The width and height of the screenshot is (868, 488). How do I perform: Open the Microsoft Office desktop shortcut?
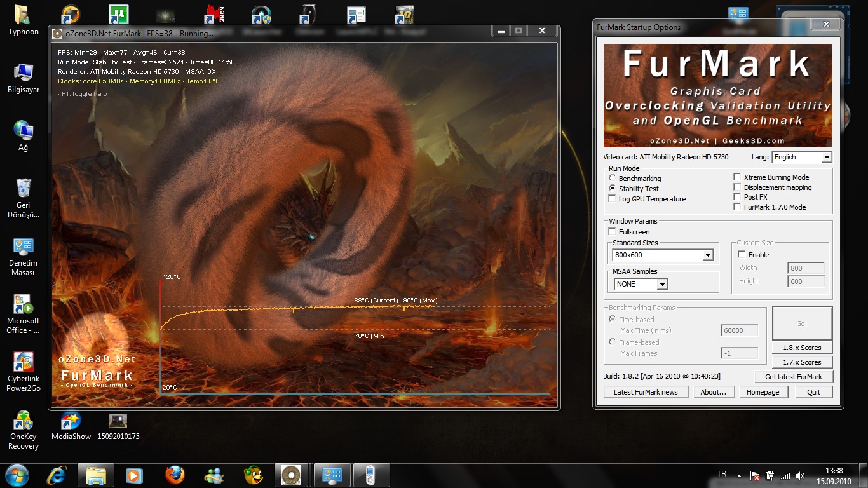(x=23, y=315)
